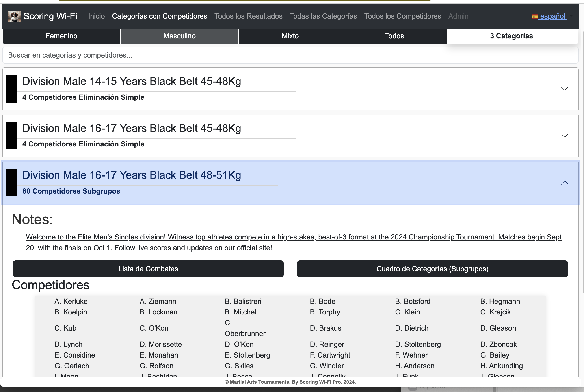This screenshot has height=392, width=584.
Task: Open Cuadro de Categorías (Subgrupos) button
Action: (432, 269)
